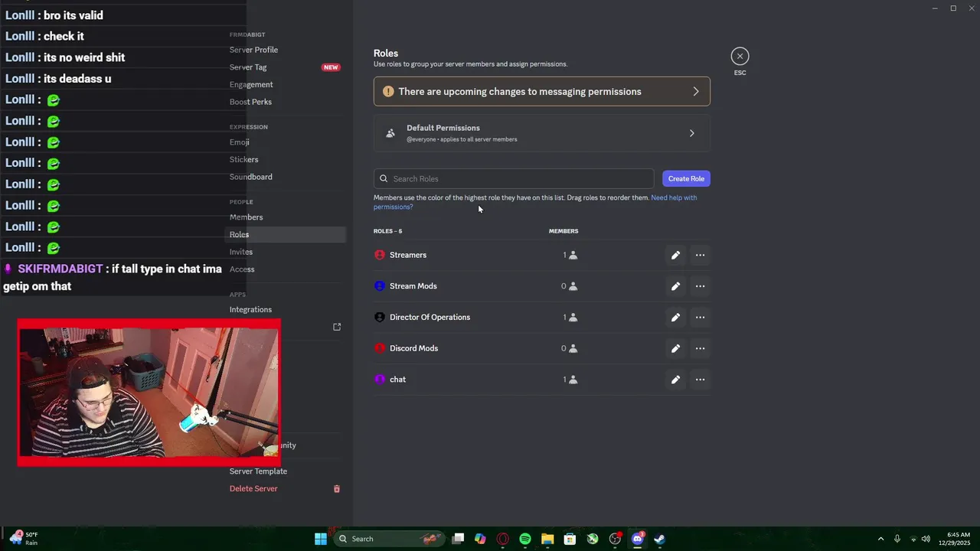Viewport: 980px width, 551px height.
Task: Open more options for chat role
Action: tap(700, 380)
